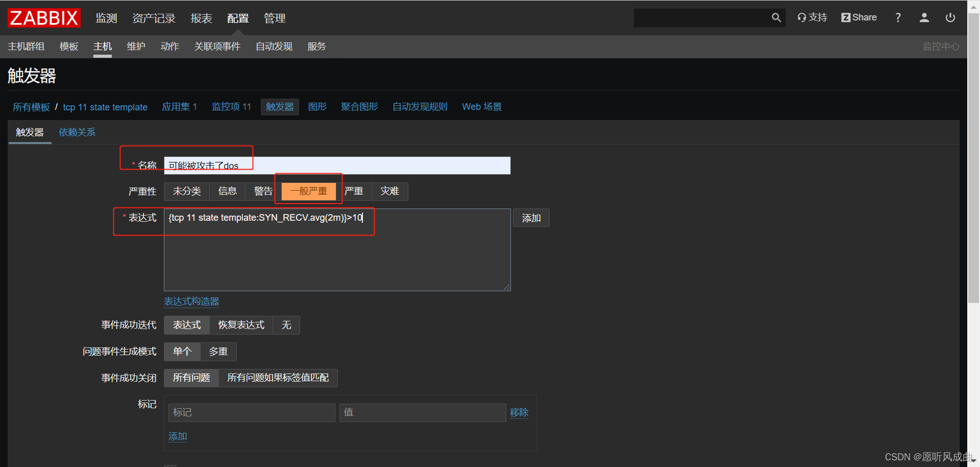Open the help question mark icon
This screenshot has height=467, width=980.
tap(898, 18)
